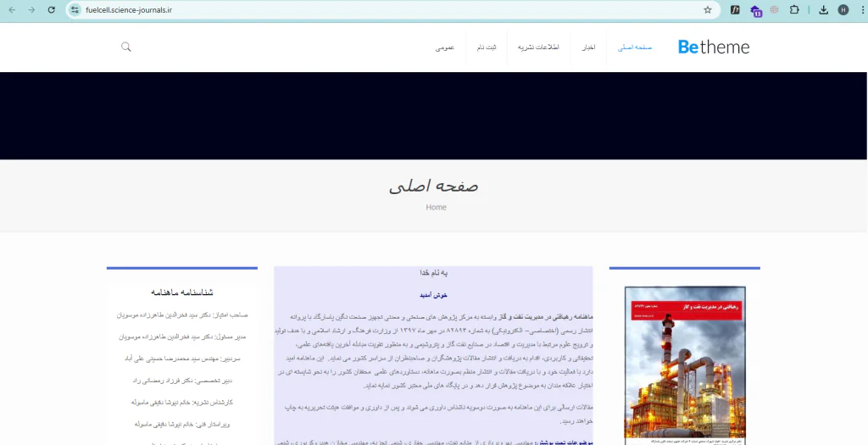Open the profile avatar labeled H

click(x=843, y=10)
